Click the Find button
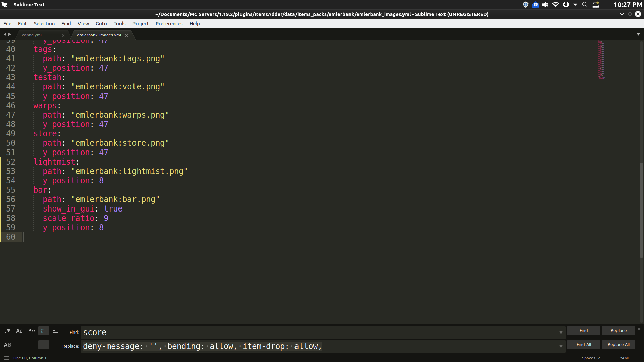 pos(583,330)
